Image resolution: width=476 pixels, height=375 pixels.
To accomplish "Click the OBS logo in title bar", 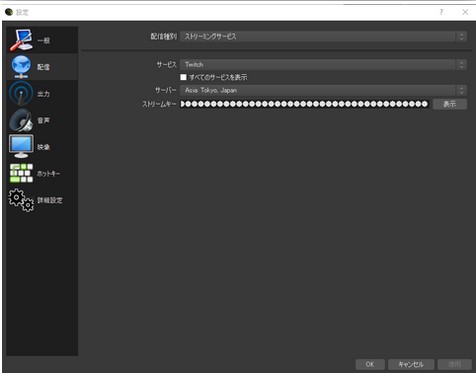I will coord(9,12).
